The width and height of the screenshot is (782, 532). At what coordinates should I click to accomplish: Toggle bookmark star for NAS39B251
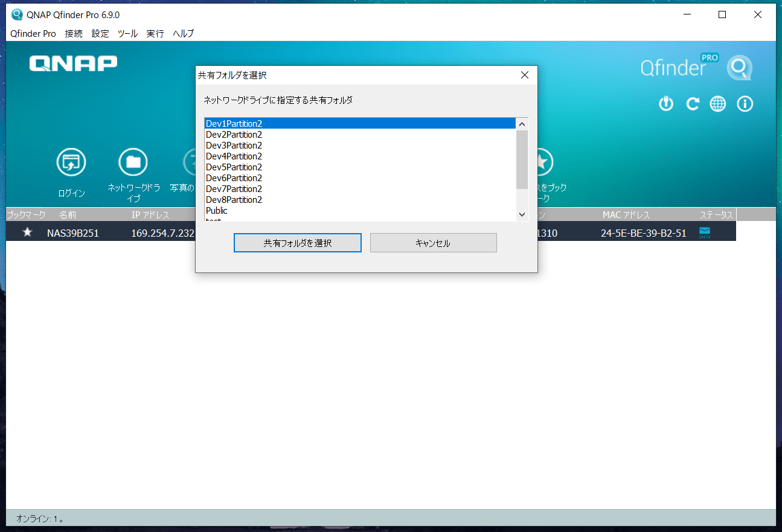click(27, 232)
